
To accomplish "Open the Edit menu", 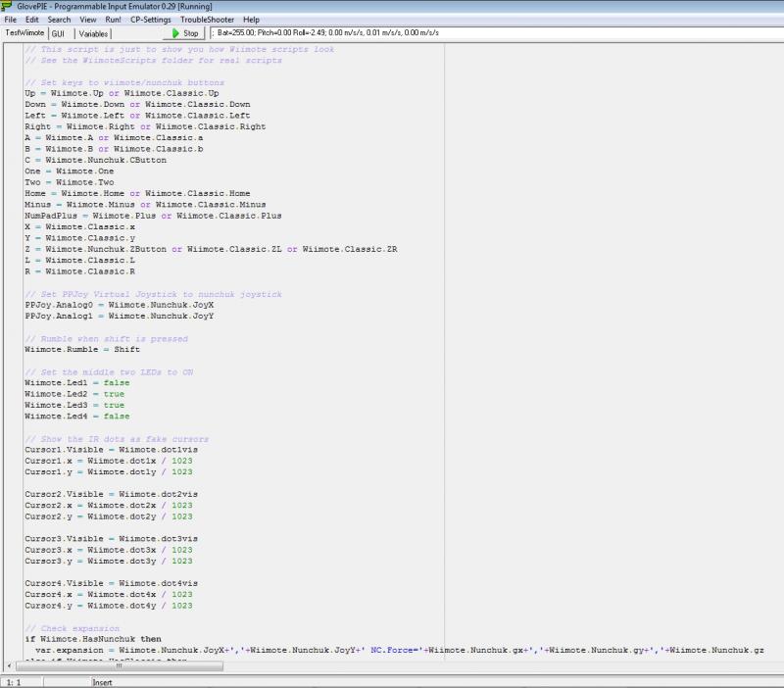I will coord(32,20).
